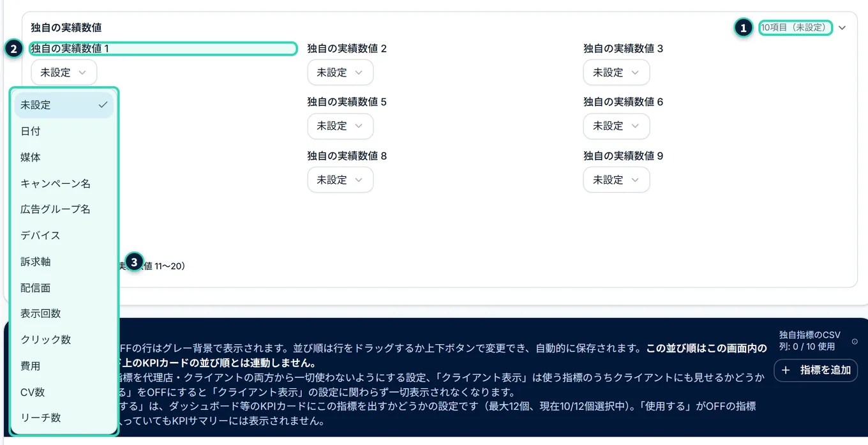Pick キャンペーン名 in the dropdown list
Image resolution: width=868 pixels, height=445 pixels.
coord(64,183)
